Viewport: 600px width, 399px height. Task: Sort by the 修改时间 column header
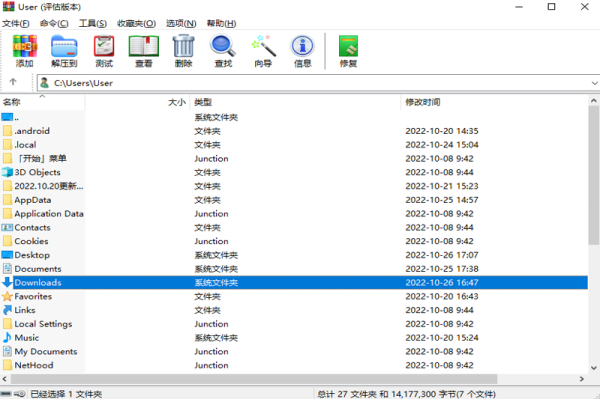pos(494,102)
